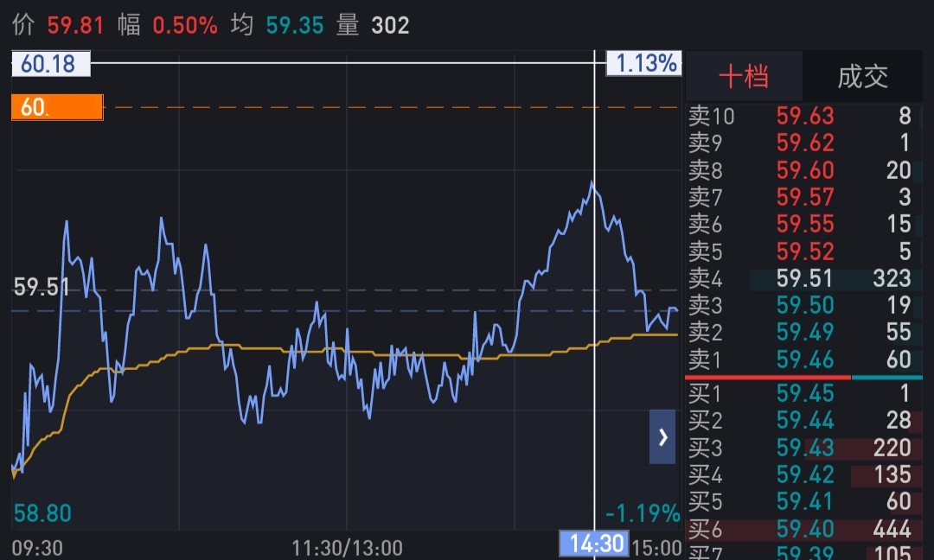Select the 卖2 row at 59.49

(803, 332)
